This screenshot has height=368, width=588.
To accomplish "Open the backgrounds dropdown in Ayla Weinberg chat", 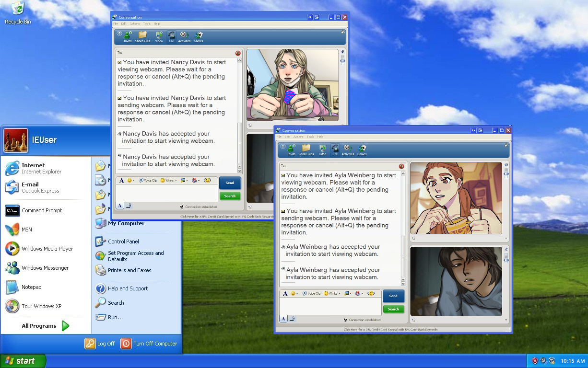I will [x=347, y=293].
